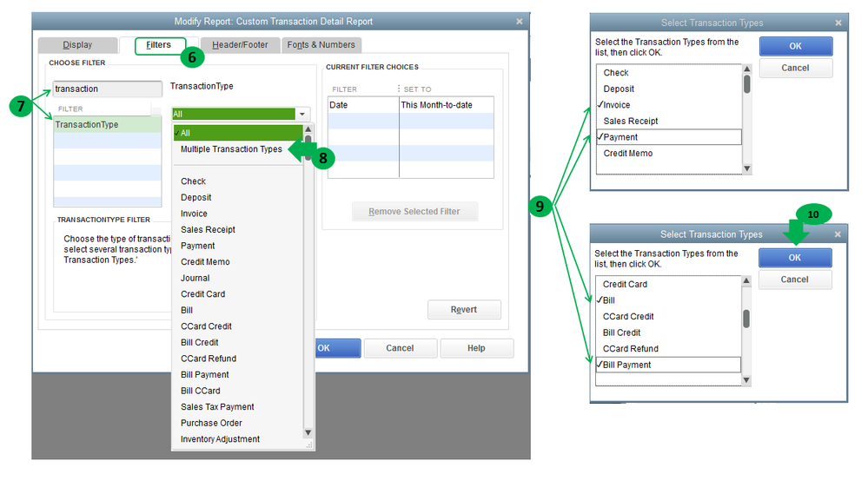Select TransactionType in the filter list
Viewport: 868px width, 487px height.
point(108,125)
